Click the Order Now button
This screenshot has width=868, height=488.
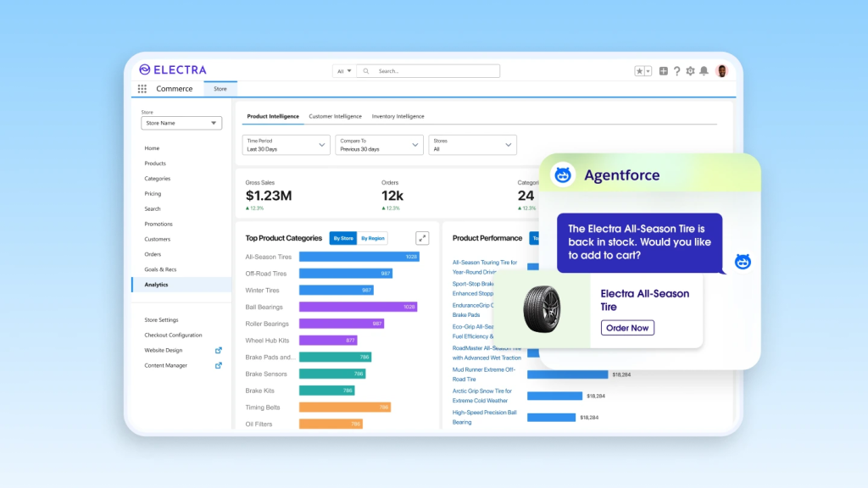[627, 328]
